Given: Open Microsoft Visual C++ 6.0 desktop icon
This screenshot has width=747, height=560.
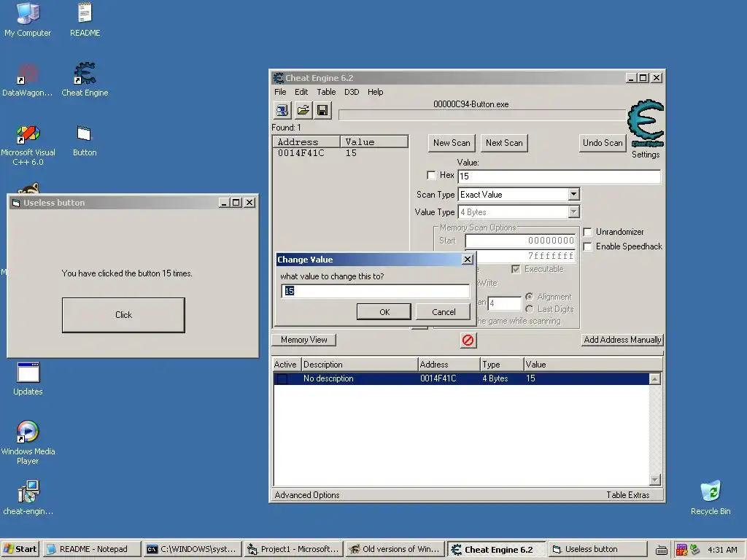Looking at the screenshot, I should [28, 145].
